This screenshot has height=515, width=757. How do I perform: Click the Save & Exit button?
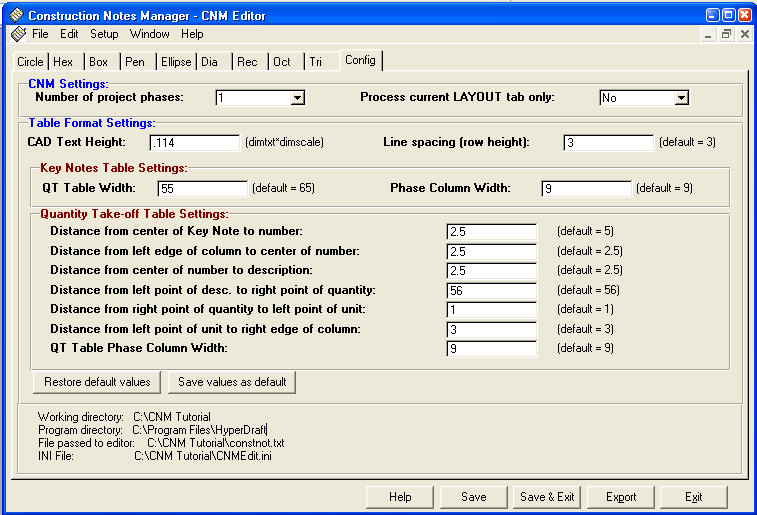547,497
